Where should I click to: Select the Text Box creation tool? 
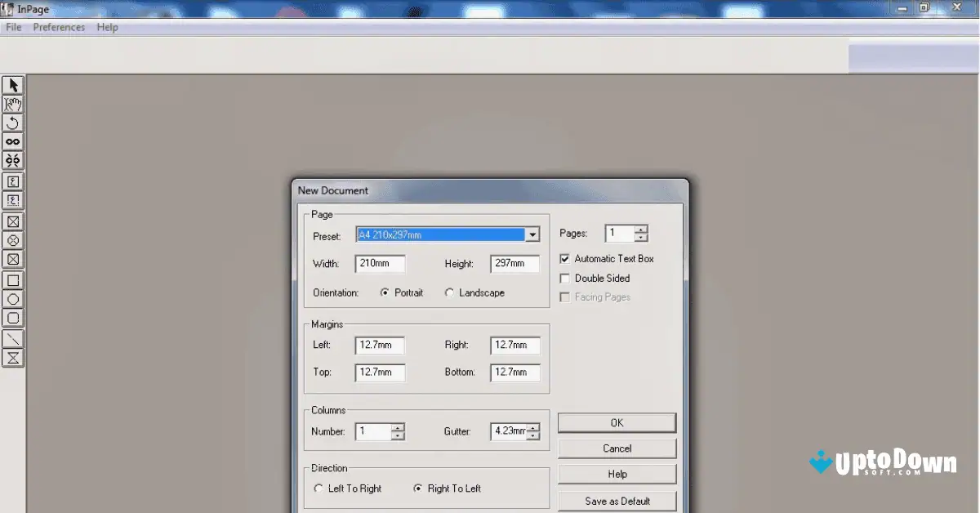12,180
